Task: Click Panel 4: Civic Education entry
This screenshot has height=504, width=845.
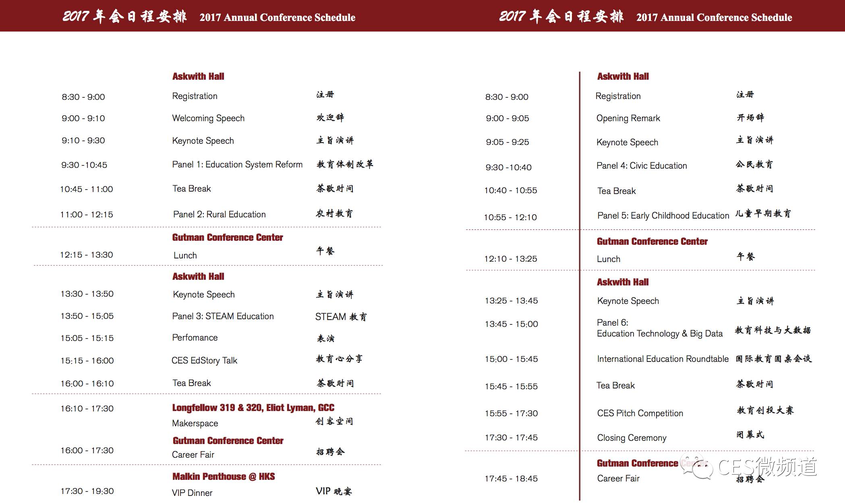Action: click(642, 166)
